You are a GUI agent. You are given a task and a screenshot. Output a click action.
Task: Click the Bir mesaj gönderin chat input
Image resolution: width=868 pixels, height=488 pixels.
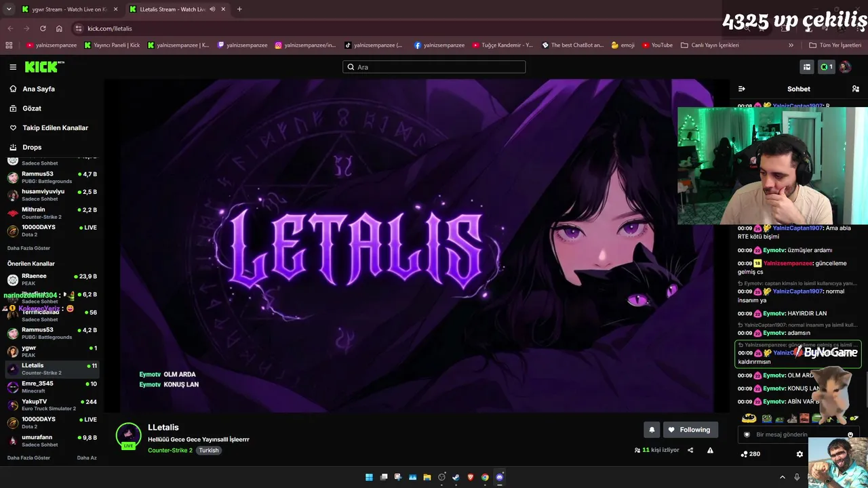800,435
